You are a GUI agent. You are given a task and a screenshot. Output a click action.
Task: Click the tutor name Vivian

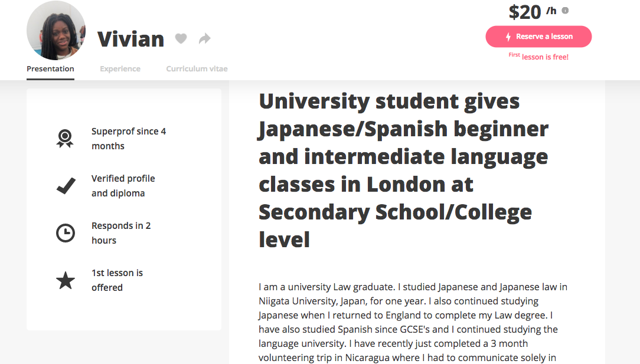pyautogui.click(x=130, y=39)
